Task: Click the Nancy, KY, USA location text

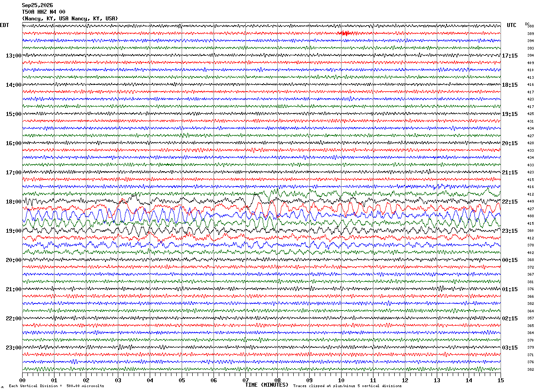Action: [x=70, y=19]
